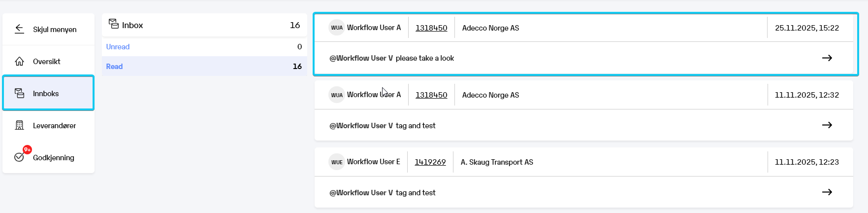This screenshot has height=213, width=868.
Task: Click the Godkjenning menu item
Action: pyautogui.click(x=48, y=157)
